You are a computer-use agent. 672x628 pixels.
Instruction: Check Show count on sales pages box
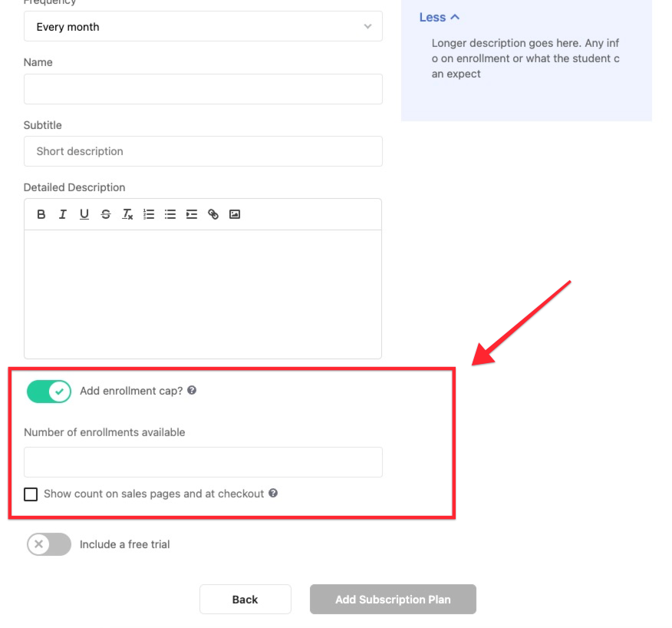click(x=31, y=494)
